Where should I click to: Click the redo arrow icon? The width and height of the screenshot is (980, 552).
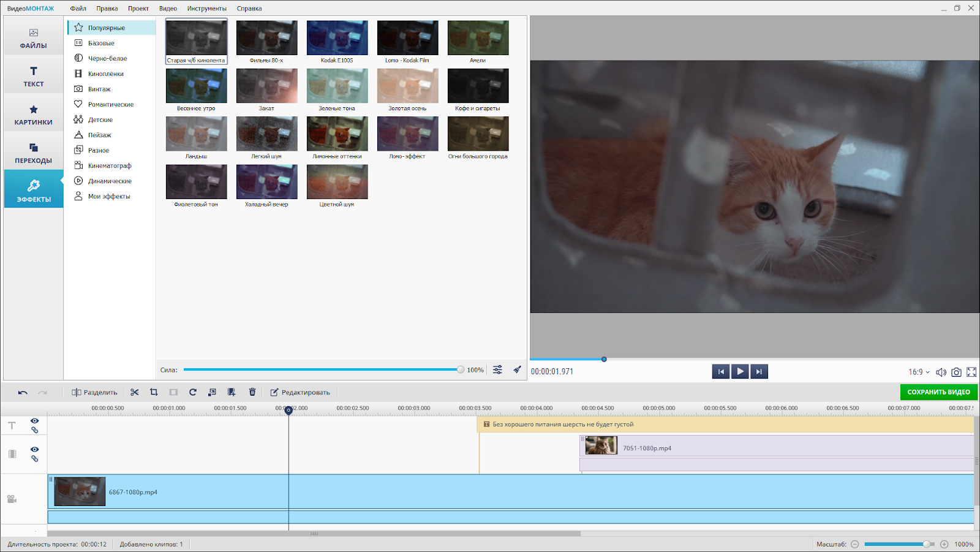tap(42, 392)
